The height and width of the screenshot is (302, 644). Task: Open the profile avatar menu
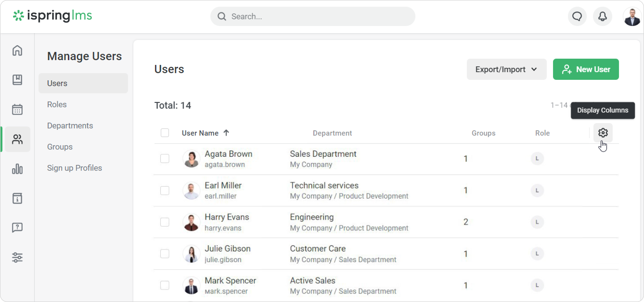point(631,17)
